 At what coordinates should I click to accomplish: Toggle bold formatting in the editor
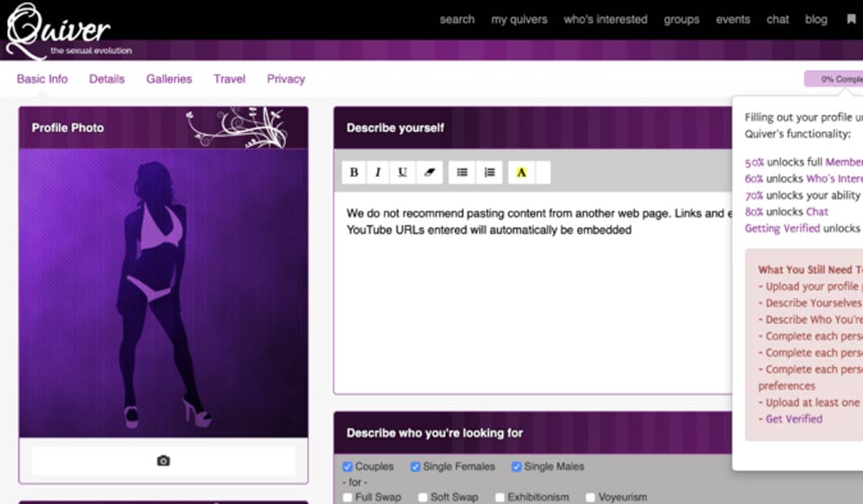point(354,172)
